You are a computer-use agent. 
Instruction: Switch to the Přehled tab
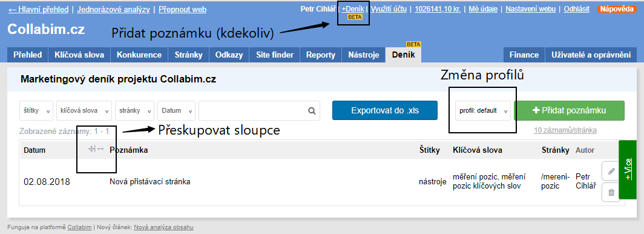coord(27,55)
